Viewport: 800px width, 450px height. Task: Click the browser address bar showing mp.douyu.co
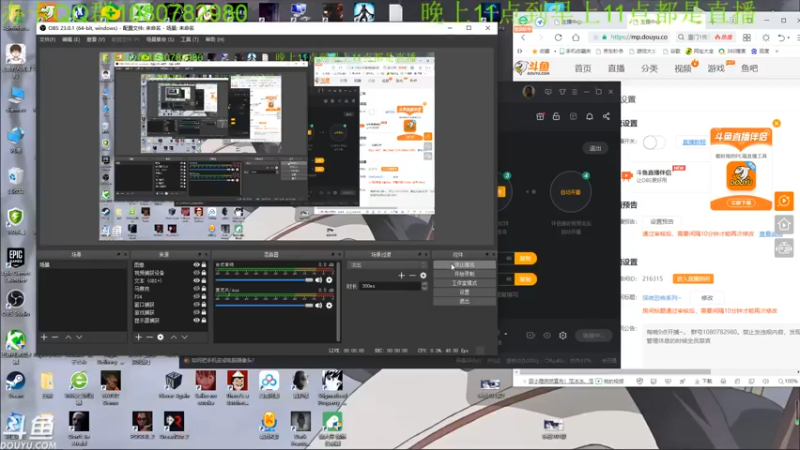(631, 37)
